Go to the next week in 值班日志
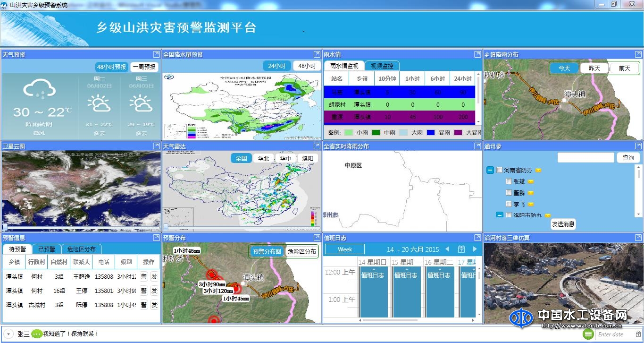 pos(475,249)
